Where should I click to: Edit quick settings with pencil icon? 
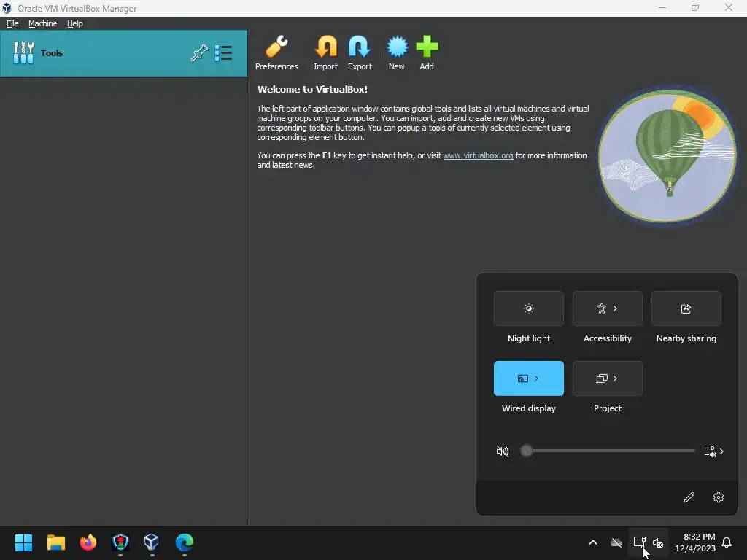pyautogui.click(x=689, y=497)
